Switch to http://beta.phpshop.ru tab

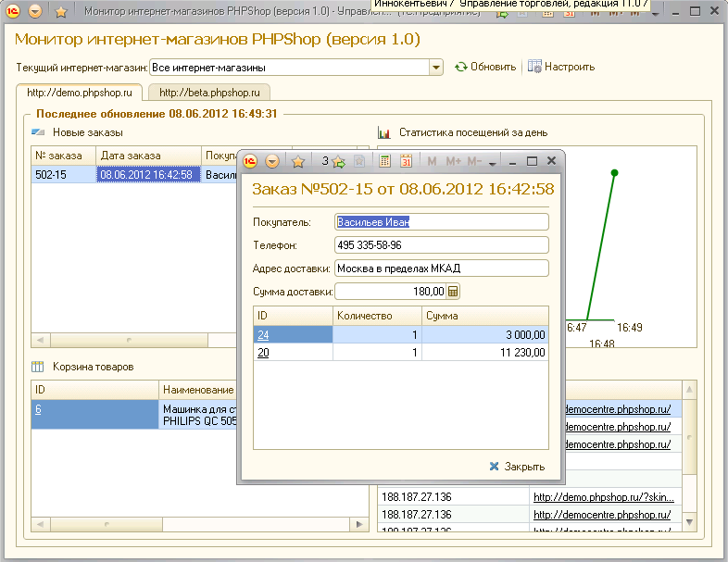click(x=209, y=93)
